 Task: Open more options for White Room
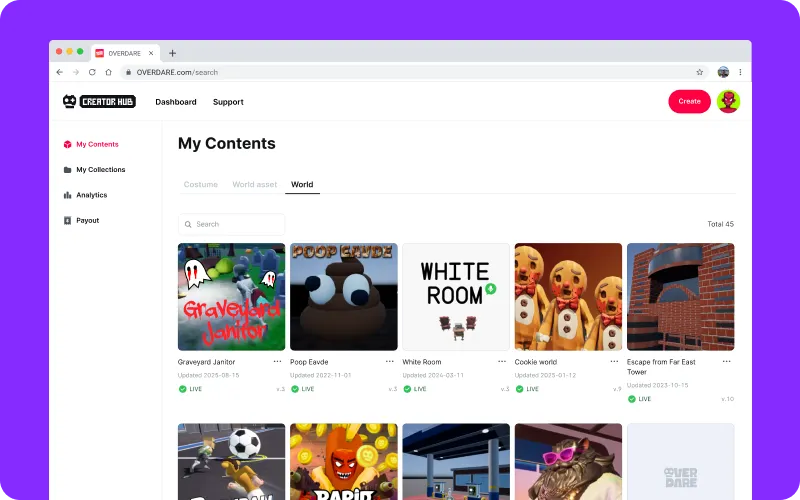(502, 361)
